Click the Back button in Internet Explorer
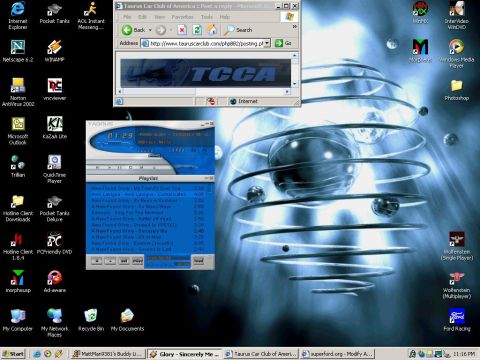This screenshot has width=480, height=360. 133,30
